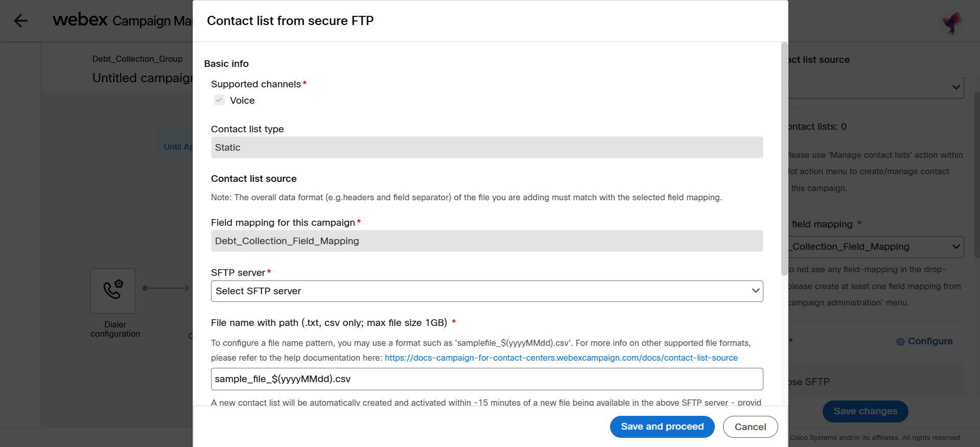Click the webex logo
The image size is (980, 447).
coord(80,20)
